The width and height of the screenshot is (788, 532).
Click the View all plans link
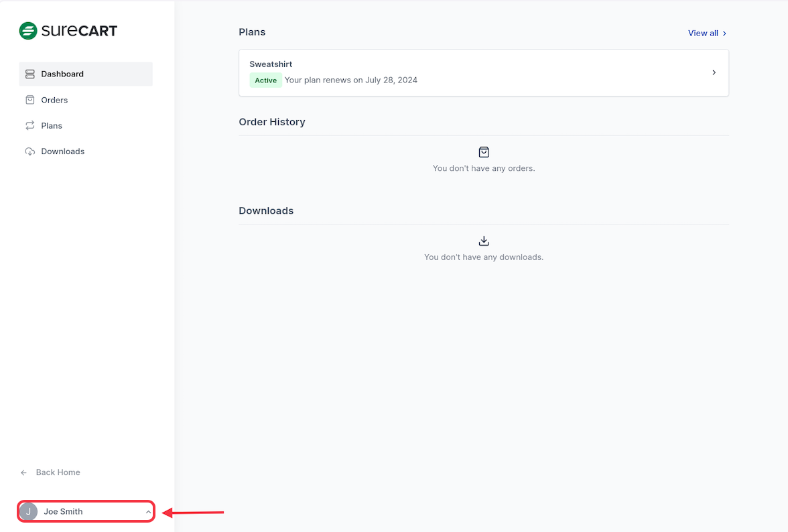703,34
